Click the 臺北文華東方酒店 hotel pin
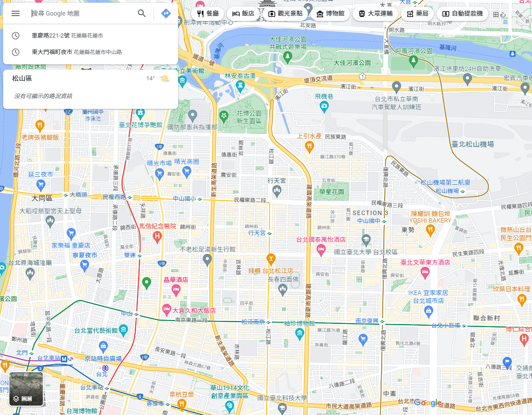The width and height of the screenshot is (532, 415). (x=425, y=273)
